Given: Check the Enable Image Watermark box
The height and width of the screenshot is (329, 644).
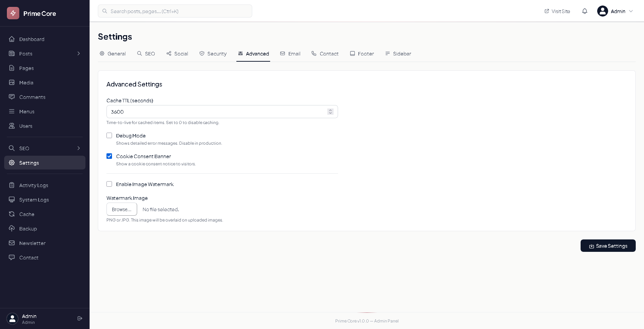Looking at the screenshot, I should [x=109, y=184].
